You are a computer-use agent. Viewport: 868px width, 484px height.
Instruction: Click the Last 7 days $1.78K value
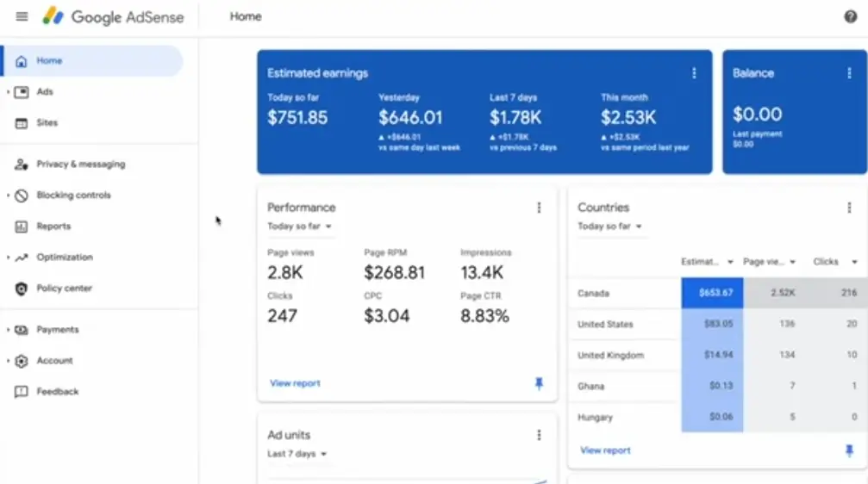(515, 117)
